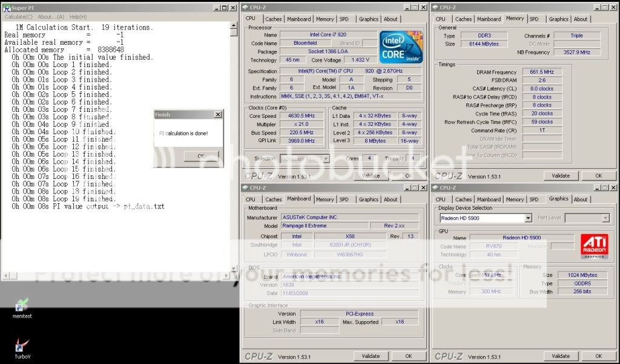The width and height of the screenshot is (620, 364).
Task: Switch to Caches tab in CPU-Z Memory-tab window
Action: click(463, 19)
